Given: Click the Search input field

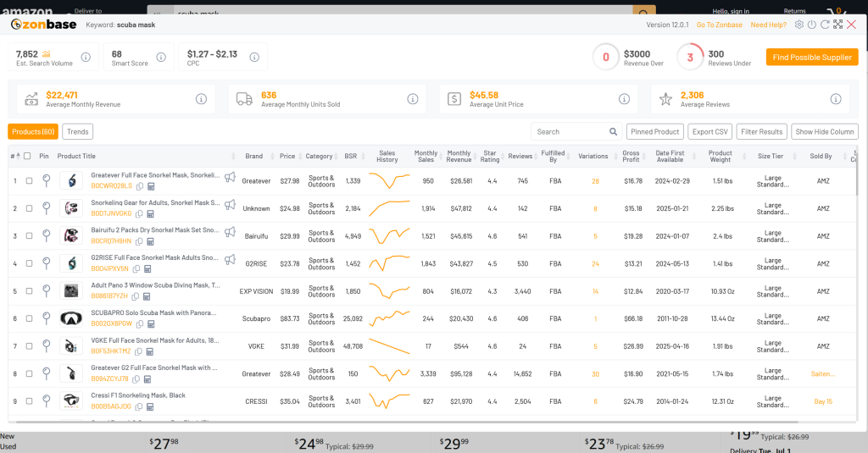Looking at the screenshot, I should [570, 131].
